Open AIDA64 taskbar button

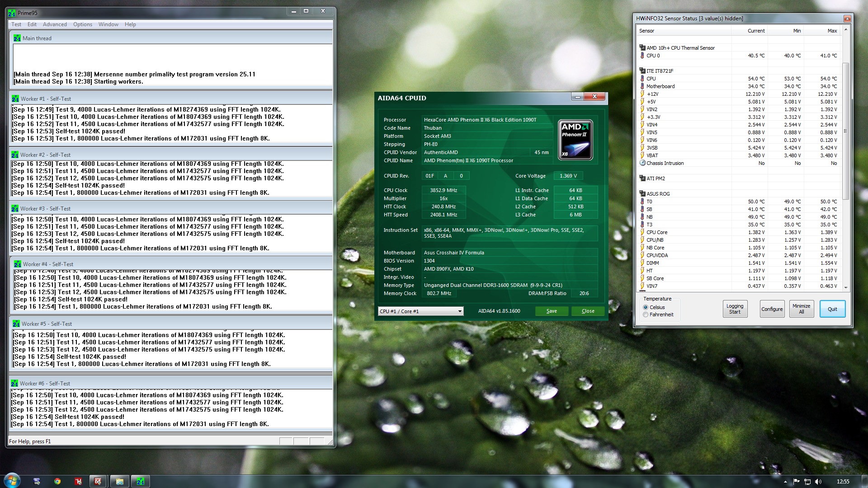pos(98,481)
